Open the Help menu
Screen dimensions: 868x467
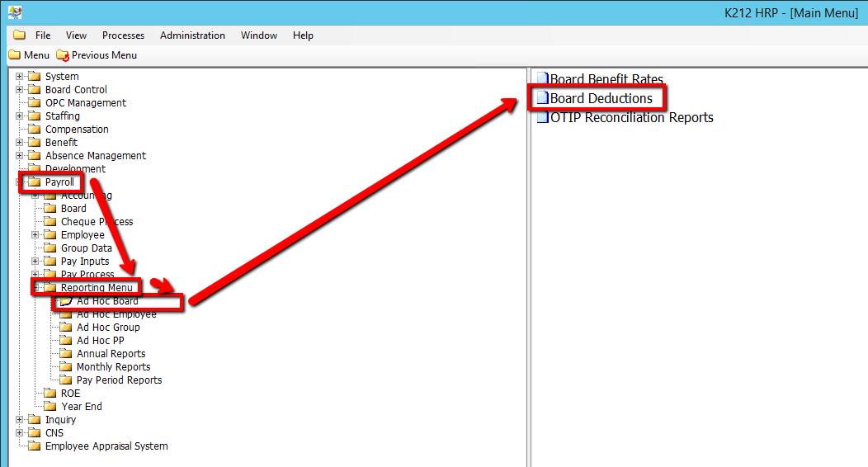point(303,35)
